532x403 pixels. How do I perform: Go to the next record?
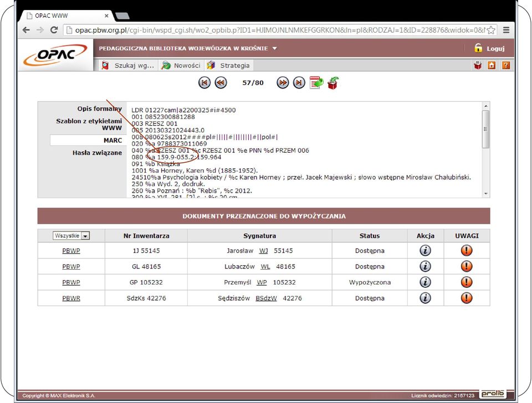point(283,82)
